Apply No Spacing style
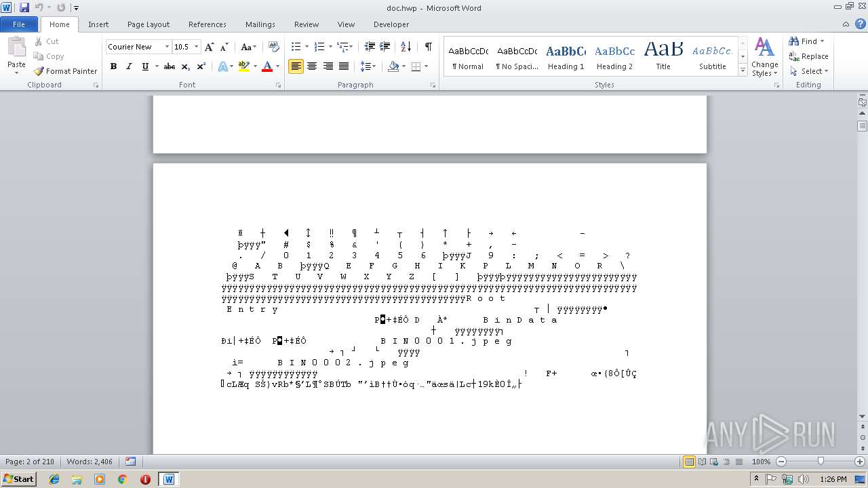 (517, 57)
